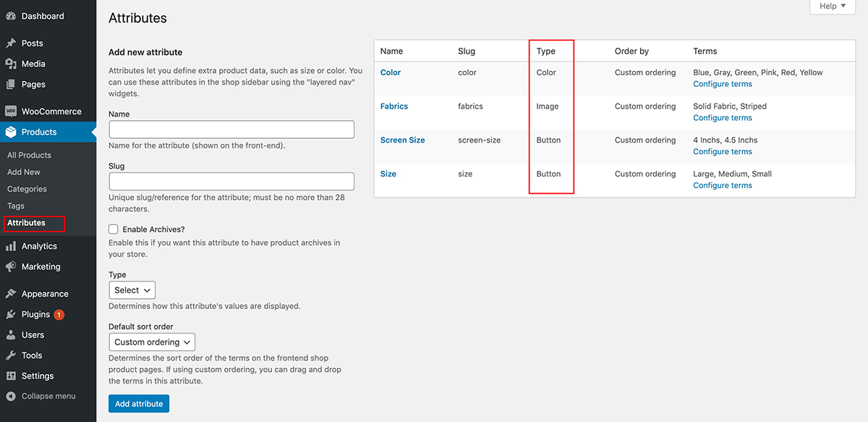Screen dimensions: 868x422
Task: Click the Collapse menu label
Action: coord(48,396)
